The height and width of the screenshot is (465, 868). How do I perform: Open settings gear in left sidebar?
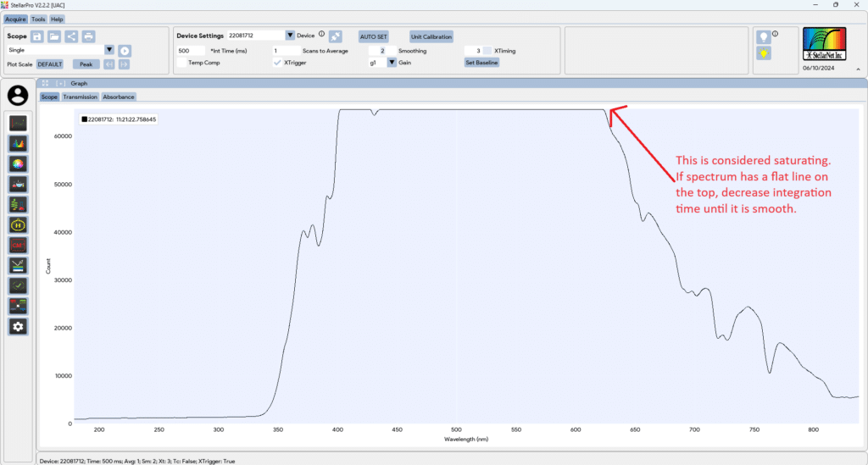[18, 326]
